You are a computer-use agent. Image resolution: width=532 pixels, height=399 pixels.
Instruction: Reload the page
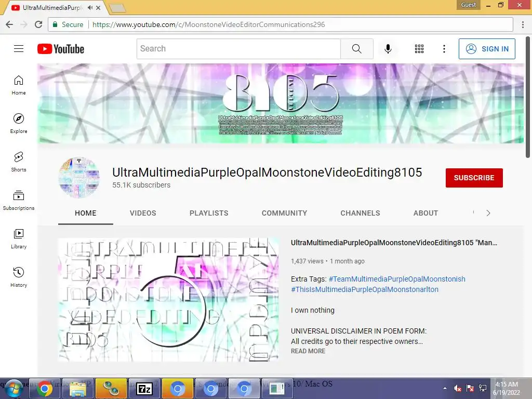coord(38,24)
